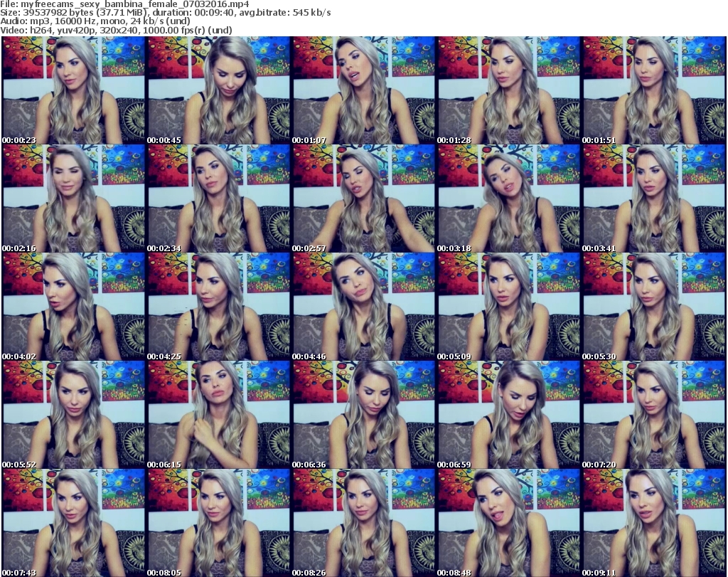728x577 pixels.
Task: Click the File name line in header
Action: pyautogui.click(x=124, y=4)
